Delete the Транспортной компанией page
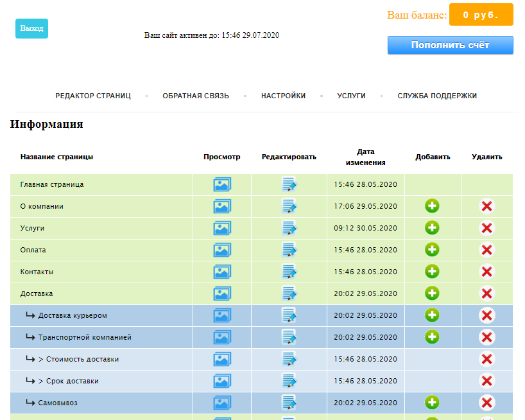This screenshot has height=420, width=525. pos(486,337)
